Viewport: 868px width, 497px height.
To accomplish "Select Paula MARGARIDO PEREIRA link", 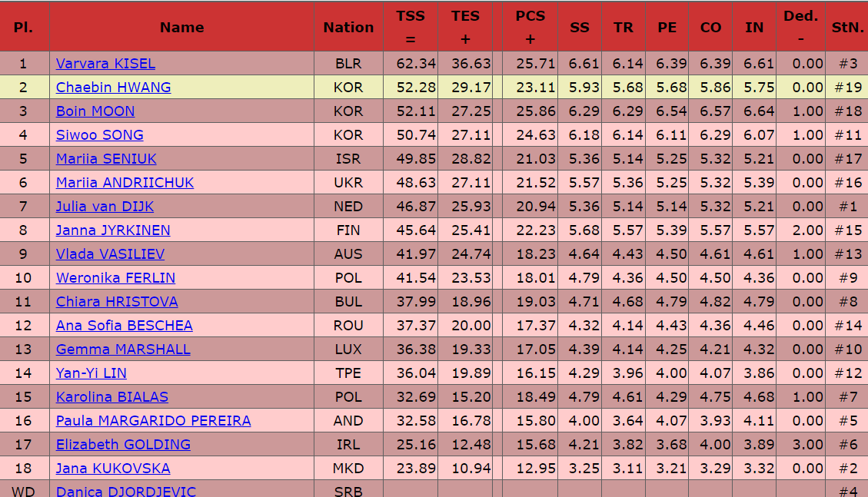I will pos(153,421).
